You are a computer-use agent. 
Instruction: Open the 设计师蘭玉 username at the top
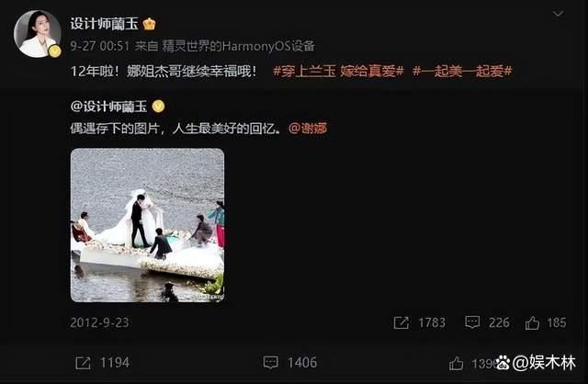pyautogui.click(x=104, y=24)
